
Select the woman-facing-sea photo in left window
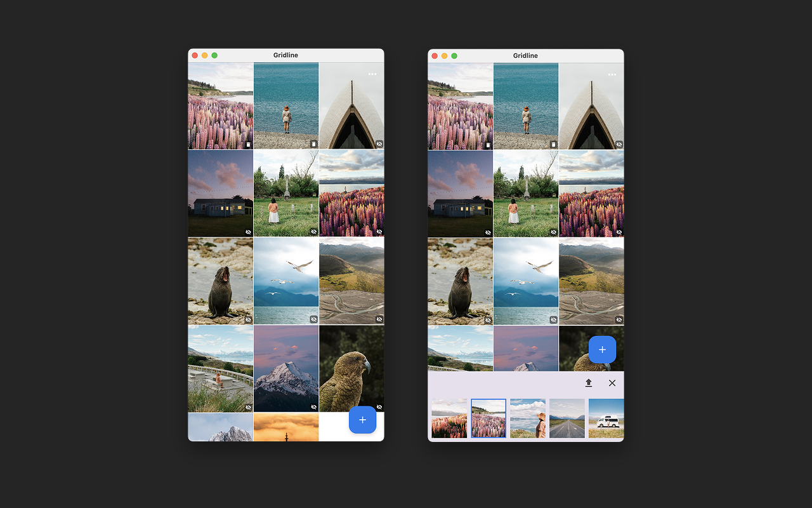[x=286, y=106]
